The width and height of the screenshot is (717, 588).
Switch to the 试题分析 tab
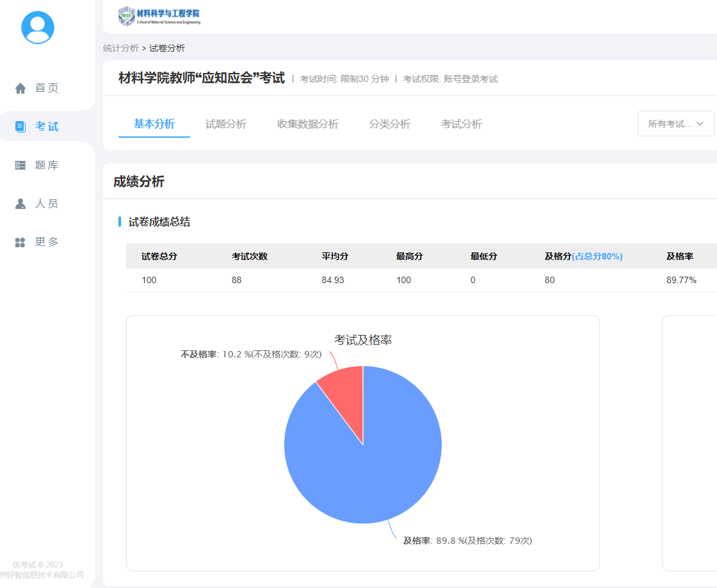coord(225,124)
